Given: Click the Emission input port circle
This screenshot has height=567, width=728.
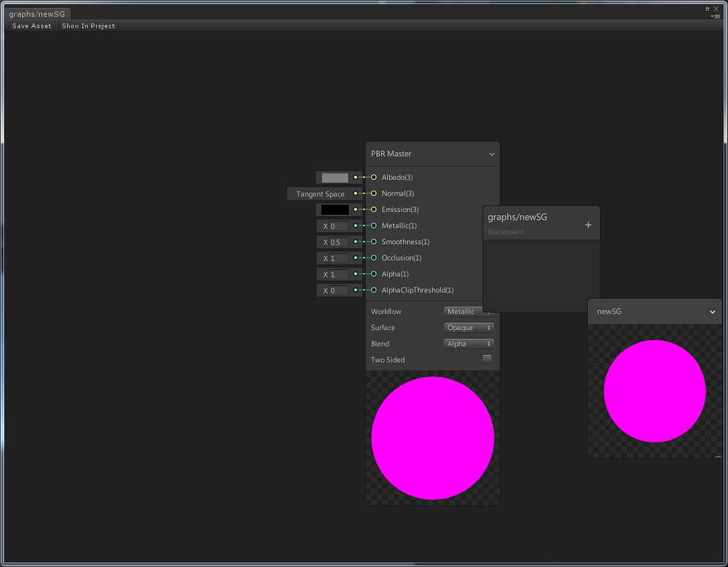Looking at the screenshot, I should click(x=373, y=209).
